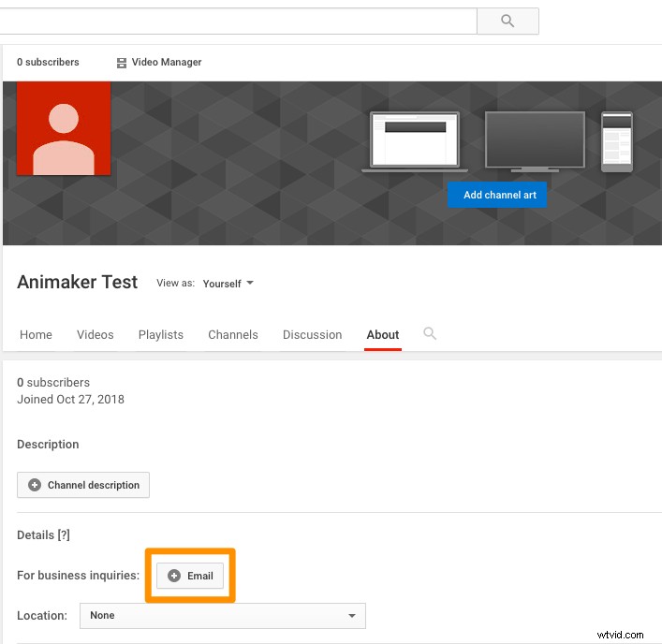The width and height of the screenshot is (662, 644).
Task: Click the Video Manager icon
Action: (x=122, y=63)
